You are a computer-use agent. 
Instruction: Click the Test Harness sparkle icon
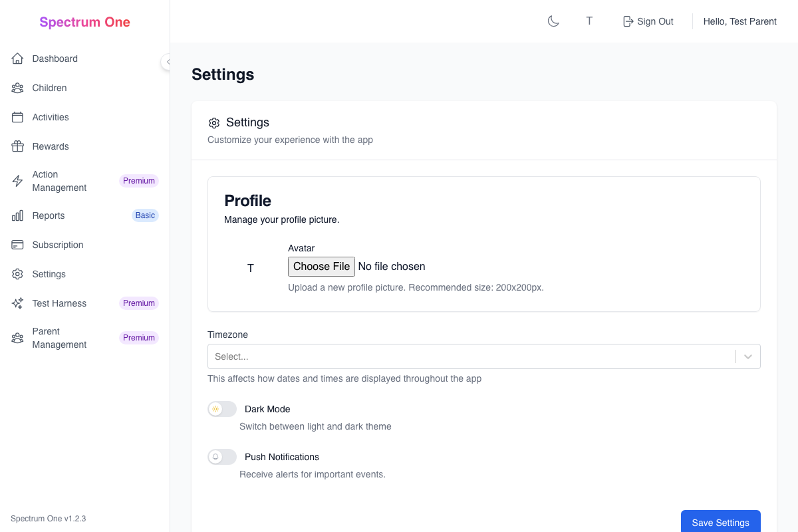click(17, 303)
